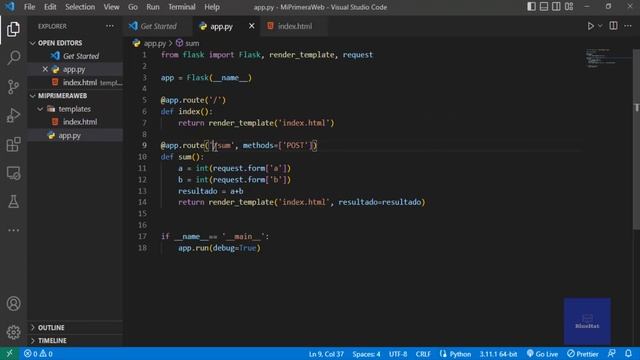Click the 'resultado = a+b' code line
The height and width of the screenshot is (360, 640).
pyautogui.click(x=211, y=191)
